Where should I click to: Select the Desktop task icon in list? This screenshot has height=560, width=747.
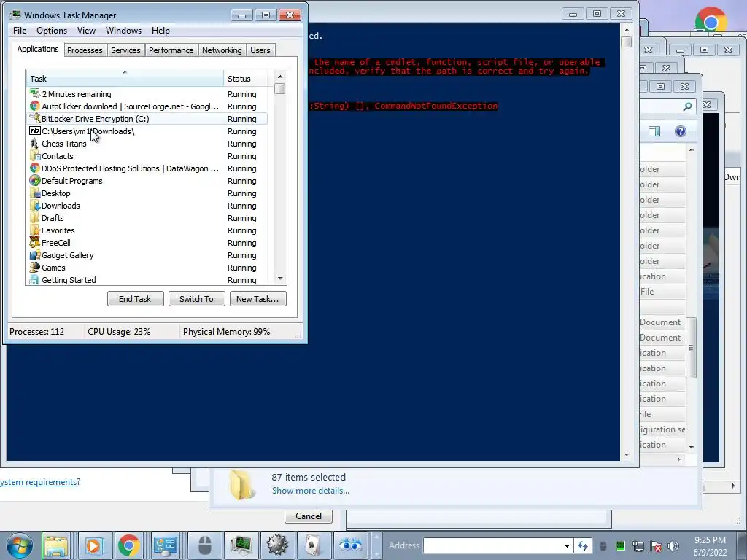[x=34, y=192]
